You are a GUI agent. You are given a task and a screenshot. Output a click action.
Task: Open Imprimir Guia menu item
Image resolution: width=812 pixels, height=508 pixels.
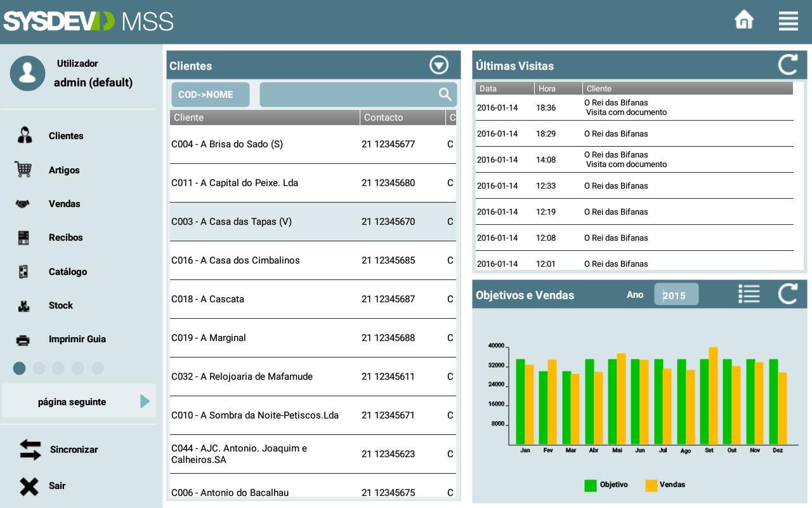tap(77, 339)
